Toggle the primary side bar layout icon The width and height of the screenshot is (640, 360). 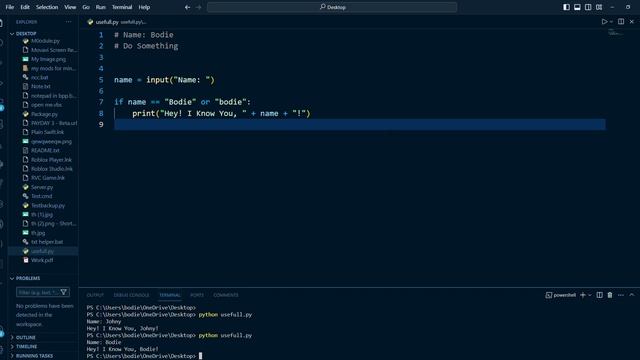pos(566,7)
